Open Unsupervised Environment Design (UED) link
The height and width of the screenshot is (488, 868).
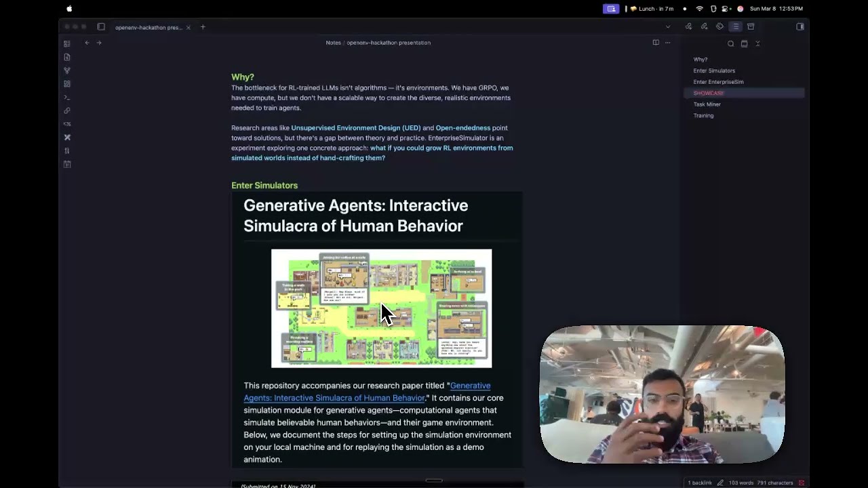tap(356, 127)
